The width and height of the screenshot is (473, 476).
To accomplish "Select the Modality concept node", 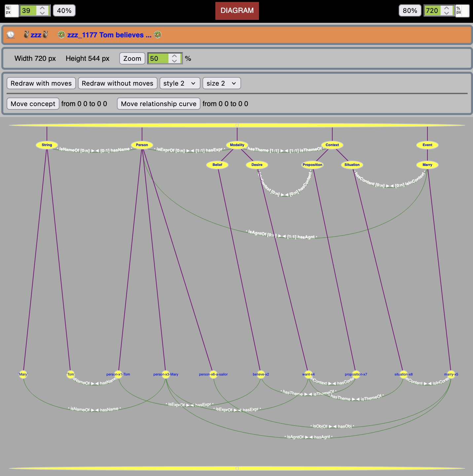I will click(x=237, y=145).
